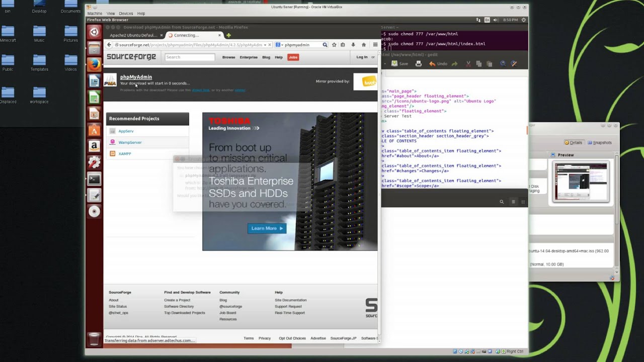The height and width of the screenshot is (362, 644).
Task: Click gedit Redo arrow icon
Action: [454, 64]
